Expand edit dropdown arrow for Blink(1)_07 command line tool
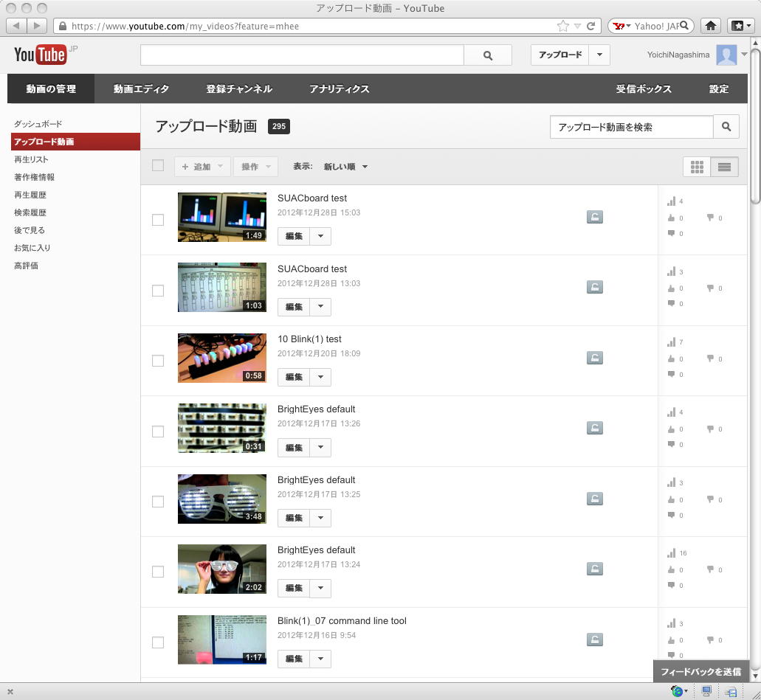 pos(320,659)
